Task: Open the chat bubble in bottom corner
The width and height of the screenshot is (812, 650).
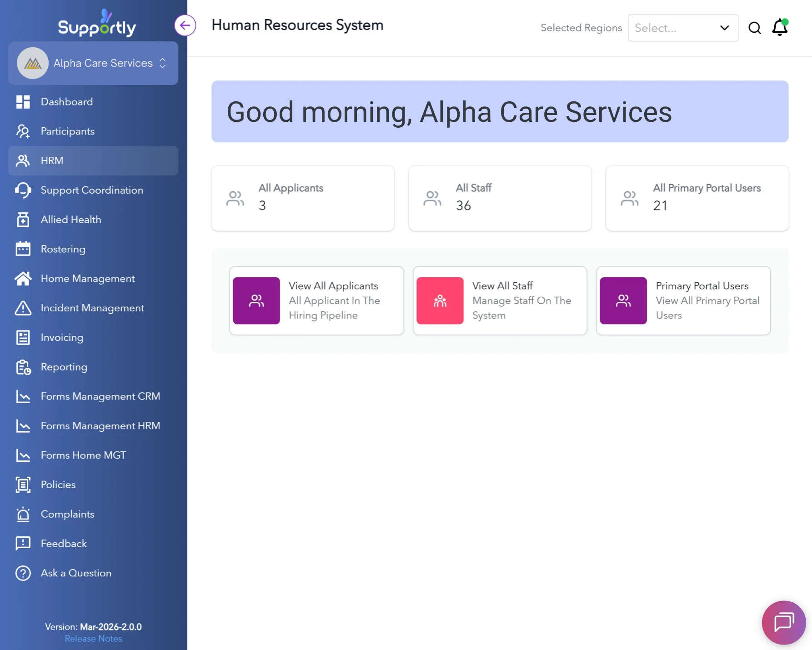Action: point(783,622)
